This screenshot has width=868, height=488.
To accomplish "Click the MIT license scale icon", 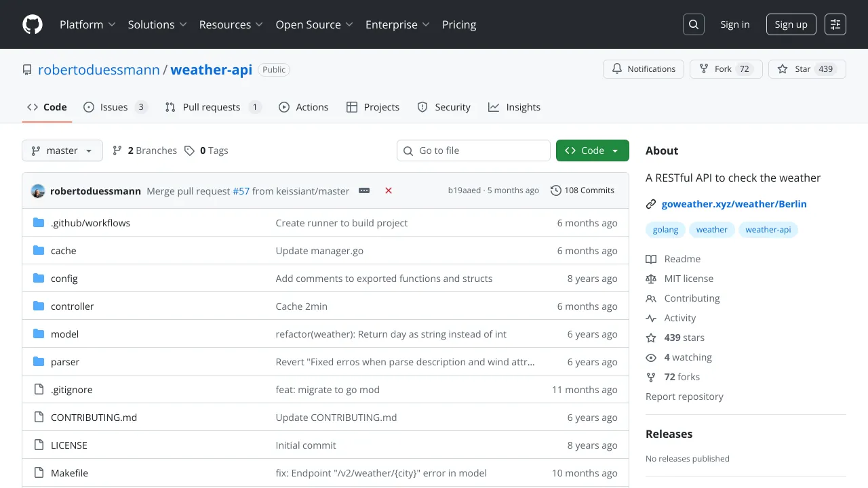I will (651, 279).
